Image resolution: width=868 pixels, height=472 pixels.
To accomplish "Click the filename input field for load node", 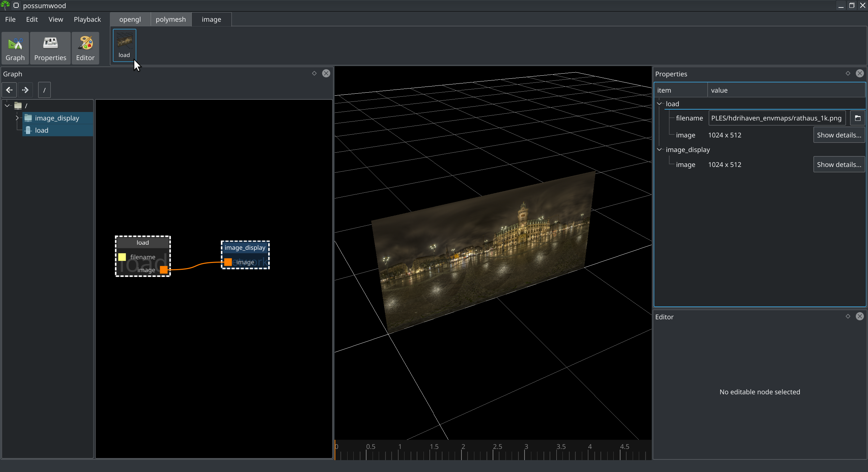I will coord(778,118).
